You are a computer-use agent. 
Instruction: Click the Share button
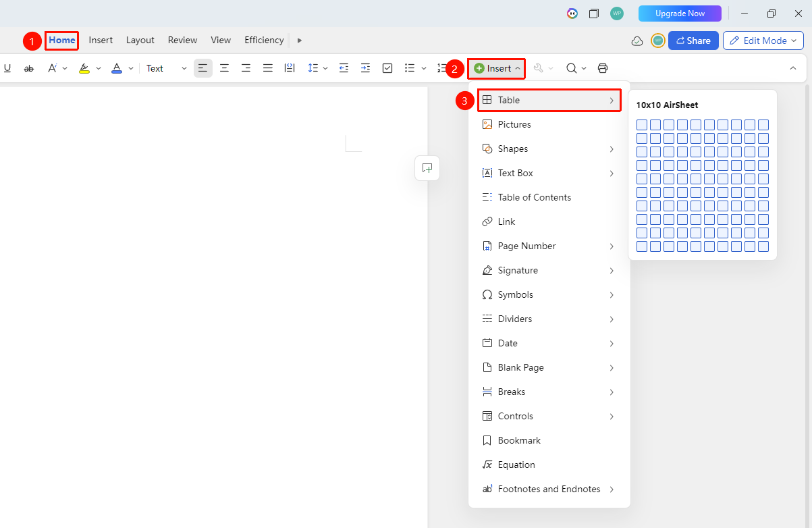693,41
